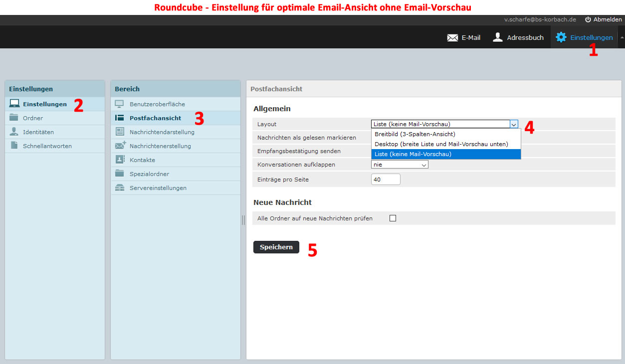Screen dimensions: 625x364
Task: Click the Neue Nachricht heading
Action: click(282, 202)
